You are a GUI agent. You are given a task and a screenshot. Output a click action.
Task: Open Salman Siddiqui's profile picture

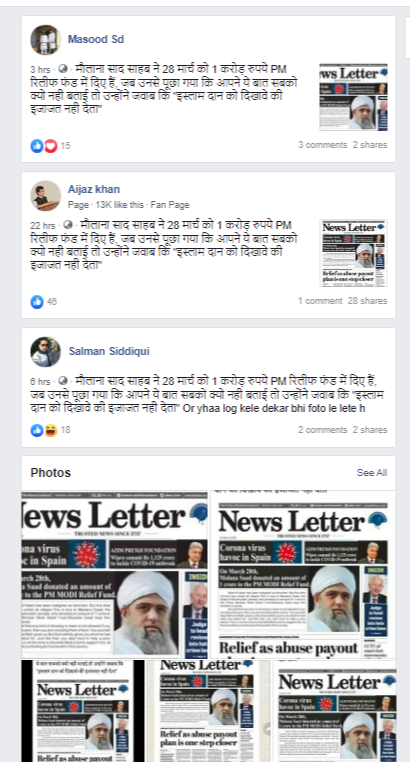[x=46, y=352]
